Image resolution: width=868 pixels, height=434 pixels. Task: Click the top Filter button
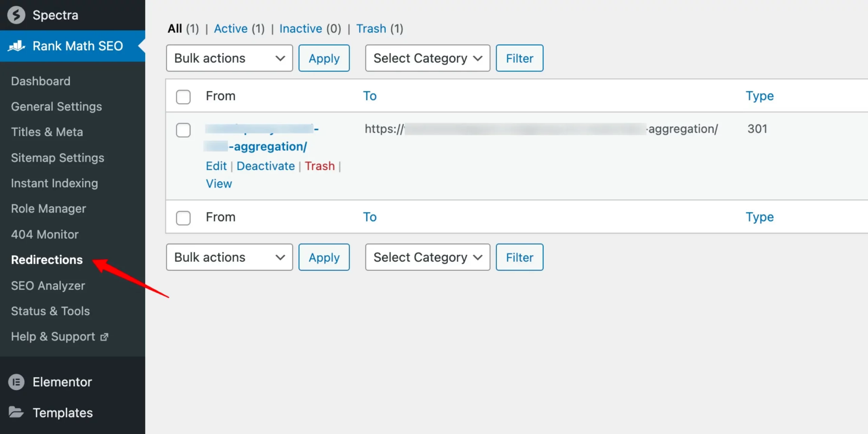[519, 58]
